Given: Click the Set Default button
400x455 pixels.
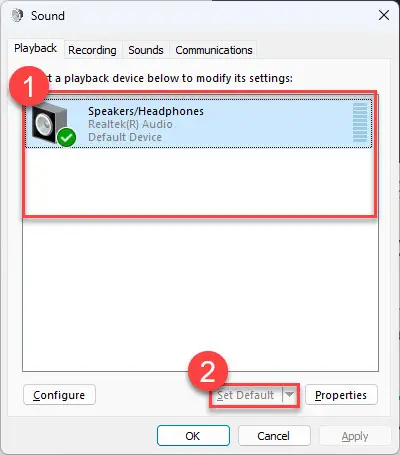Looking at the screenshot, I should tap(246, 395).
